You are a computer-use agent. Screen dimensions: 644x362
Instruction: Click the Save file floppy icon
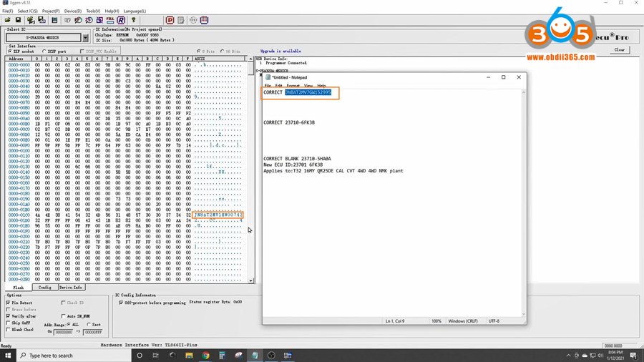pyautogui.click(x=18, y=20)
